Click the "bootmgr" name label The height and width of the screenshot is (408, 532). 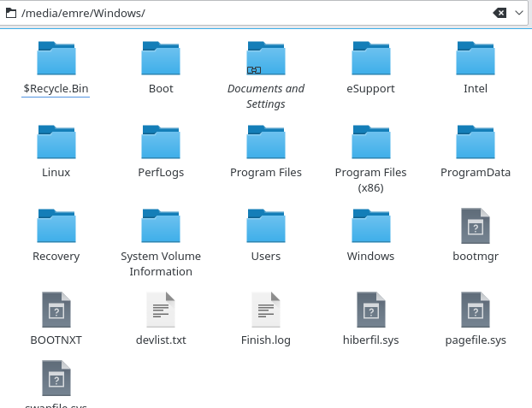coord(476,257)
